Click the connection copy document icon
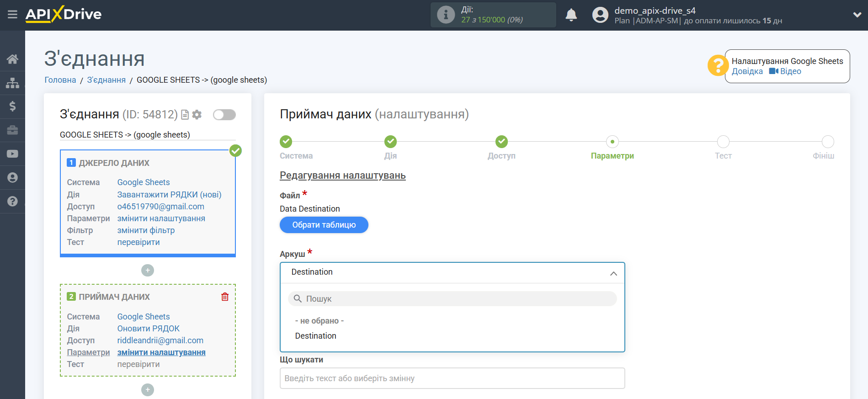868x399 pixels. coord(185,115)
